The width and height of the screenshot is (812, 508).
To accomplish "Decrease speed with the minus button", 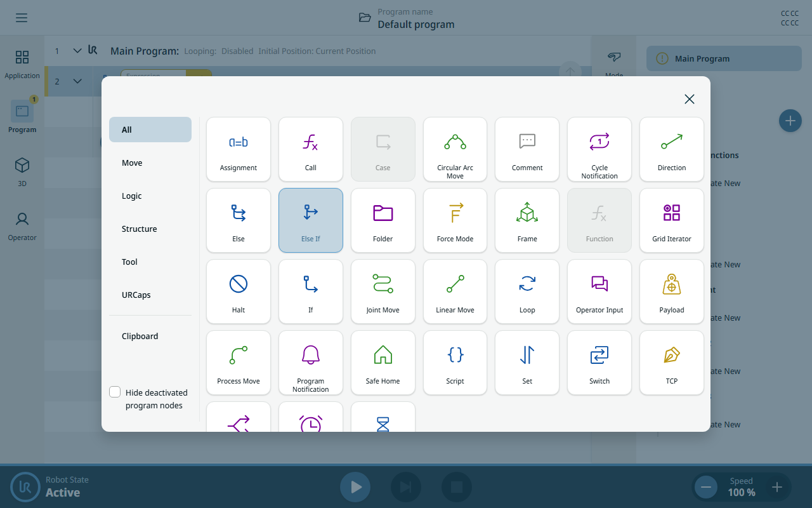I will coord(705,487).
